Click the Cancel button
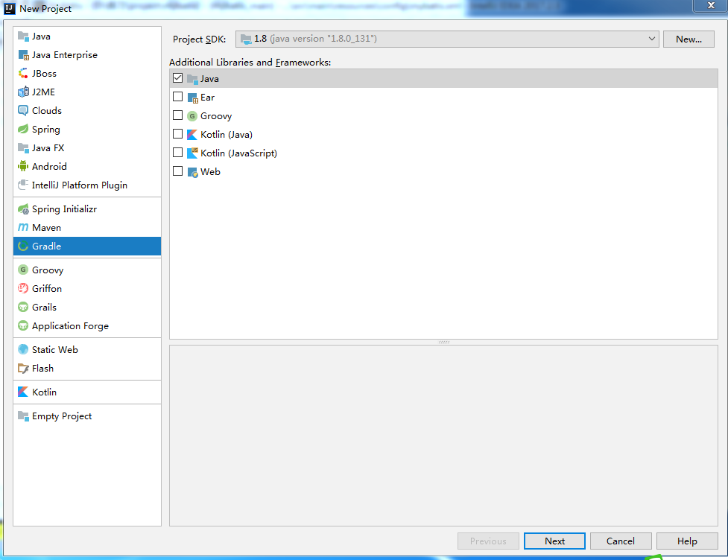Image resolution: width=728 pixels, height=560 pixels. (x=621, y=541)
